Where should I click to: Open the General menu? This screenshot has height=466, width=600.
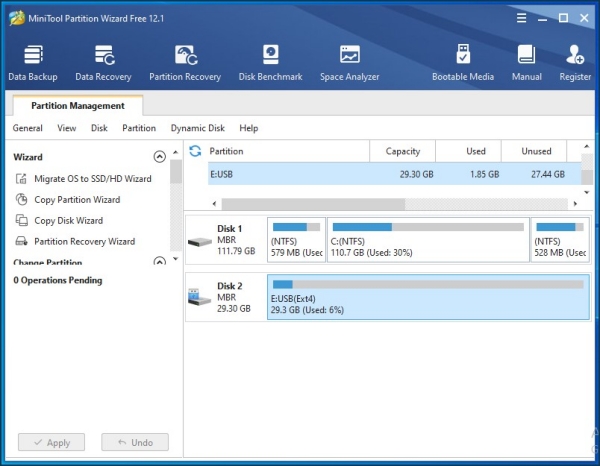click(x=28, y=128)
